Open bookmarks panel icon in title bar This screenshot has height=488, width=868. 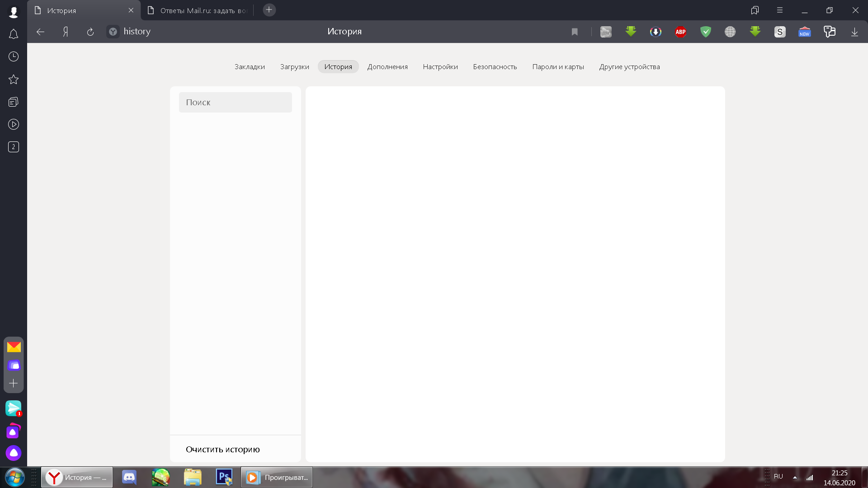pos(755,10)
